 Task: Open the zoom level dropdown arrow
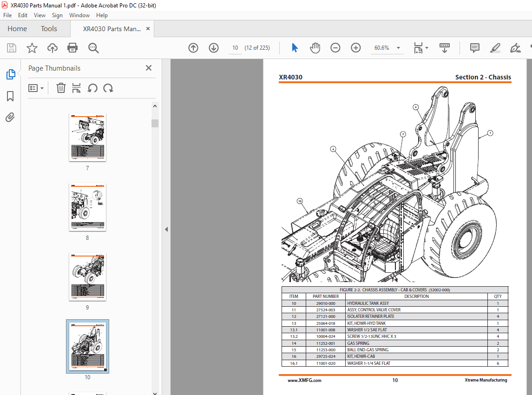tap(398, 48)
